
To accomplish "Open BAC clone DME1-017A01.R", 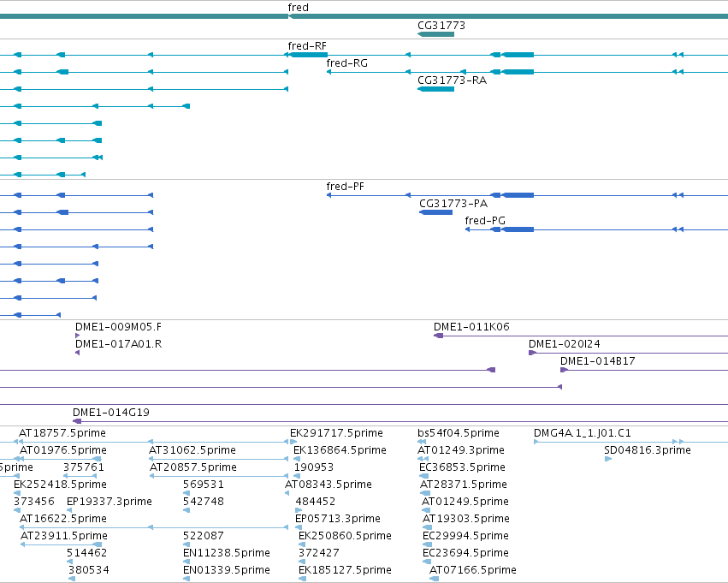I will coord(118,344).
